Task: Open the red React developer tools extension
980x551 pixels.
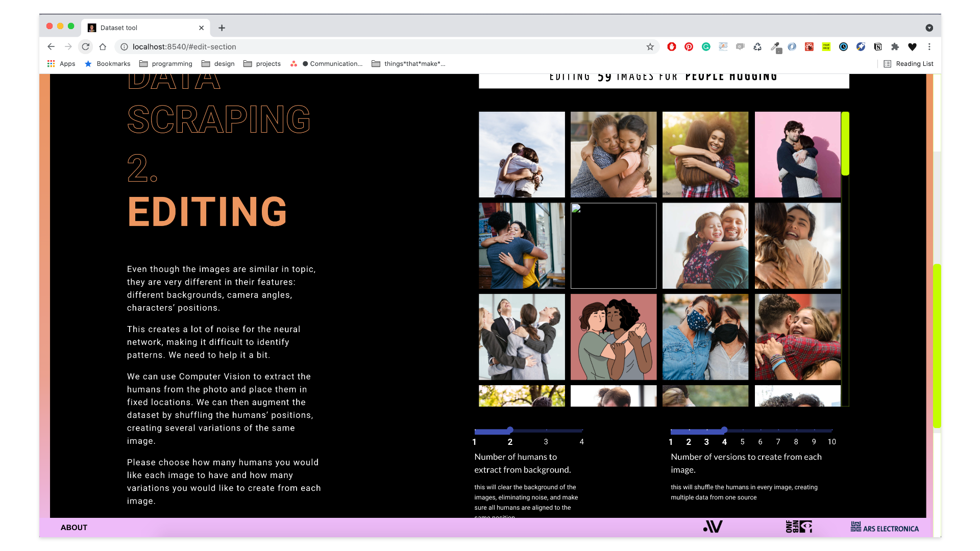Action: coord(809,47)
